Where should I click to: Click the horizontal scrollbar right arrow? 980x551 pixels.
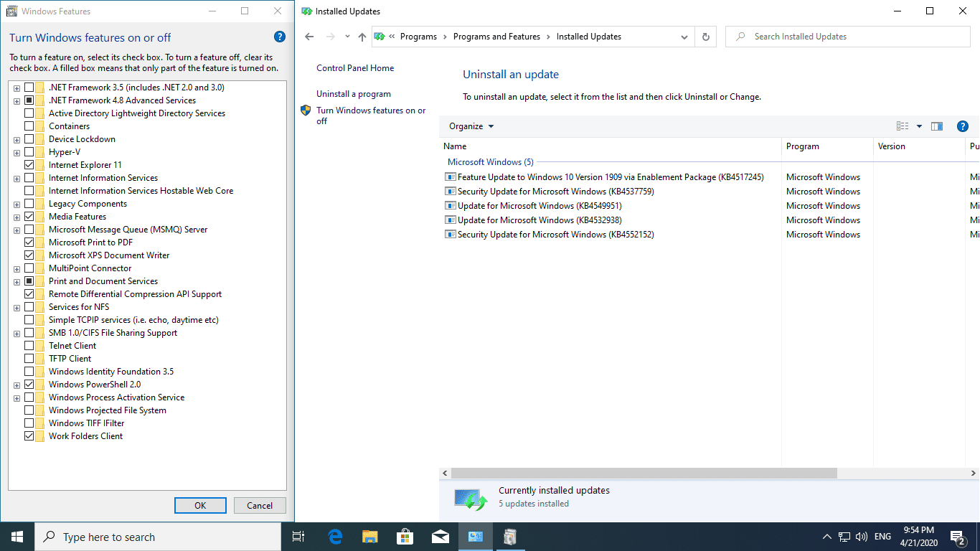[x=974, y=474]
